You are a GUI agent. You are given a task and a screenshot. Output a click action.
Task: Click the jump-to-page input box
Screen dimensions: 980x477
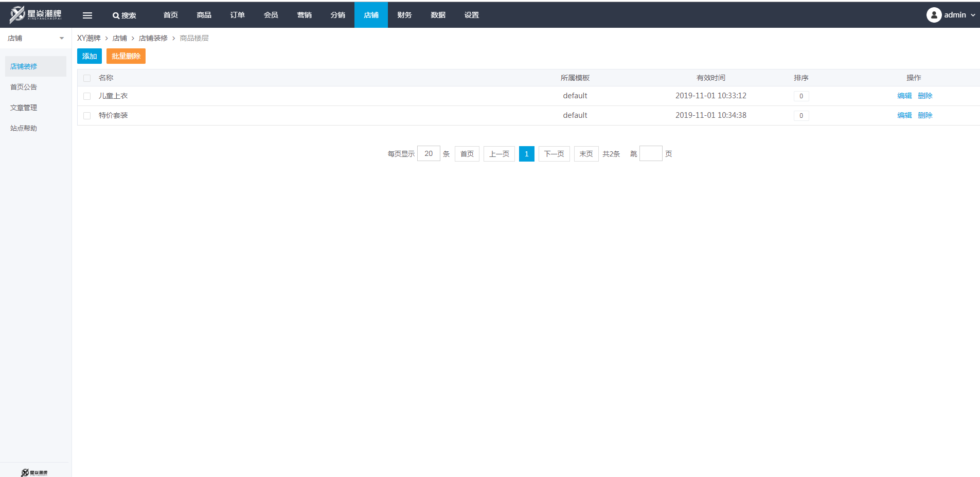coord(651,153)
